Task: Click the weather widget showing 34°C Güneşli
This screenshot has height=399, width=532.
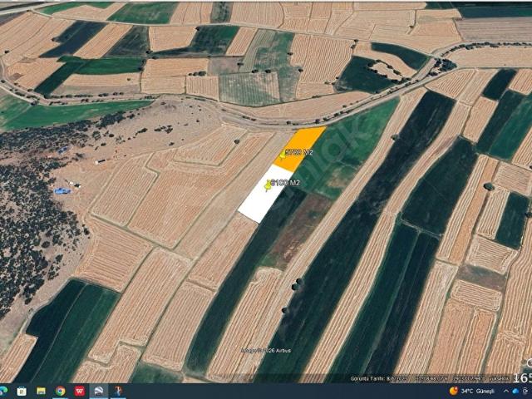Action: click(472, 392)
